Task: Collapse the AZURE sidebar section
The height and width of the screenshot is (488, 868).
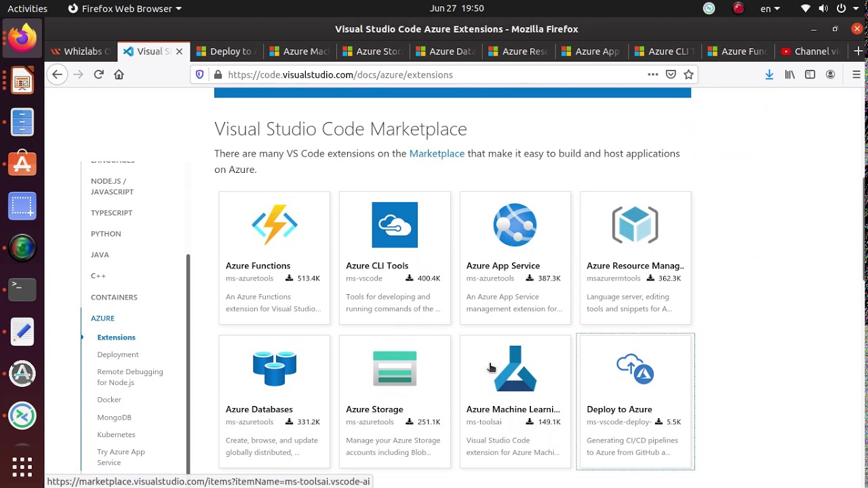Action: [102, 318]
